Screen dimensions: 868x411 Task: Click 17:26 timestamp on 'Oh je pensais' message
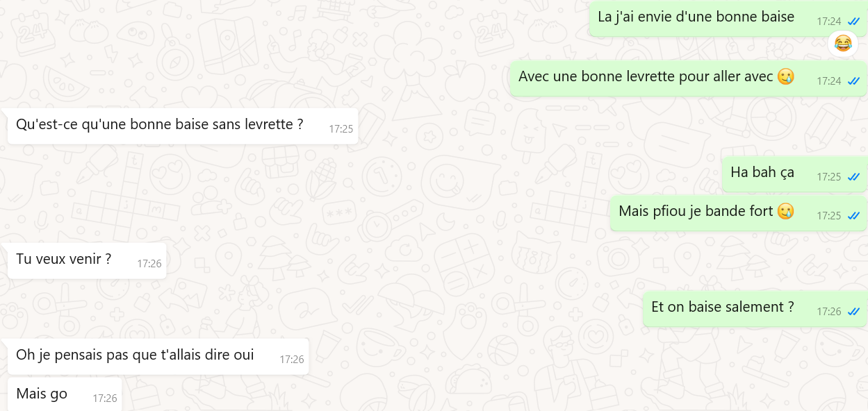[x=292, y=360]
